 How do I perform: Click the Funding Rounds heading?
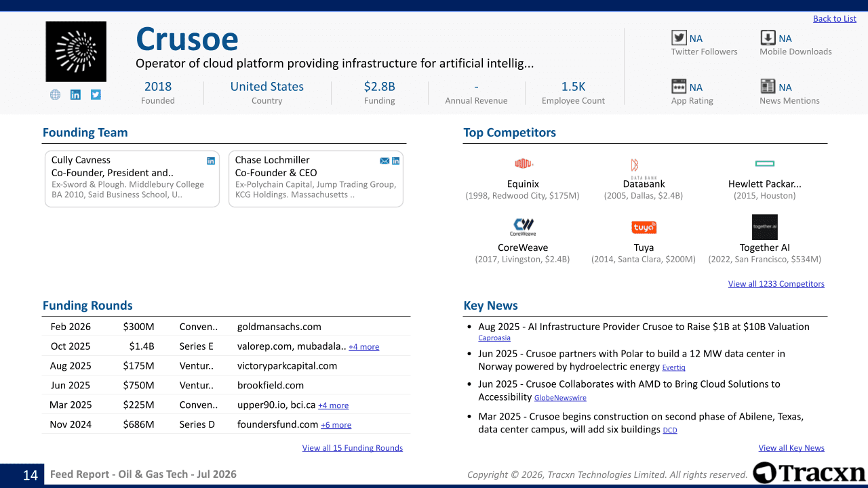87,306
